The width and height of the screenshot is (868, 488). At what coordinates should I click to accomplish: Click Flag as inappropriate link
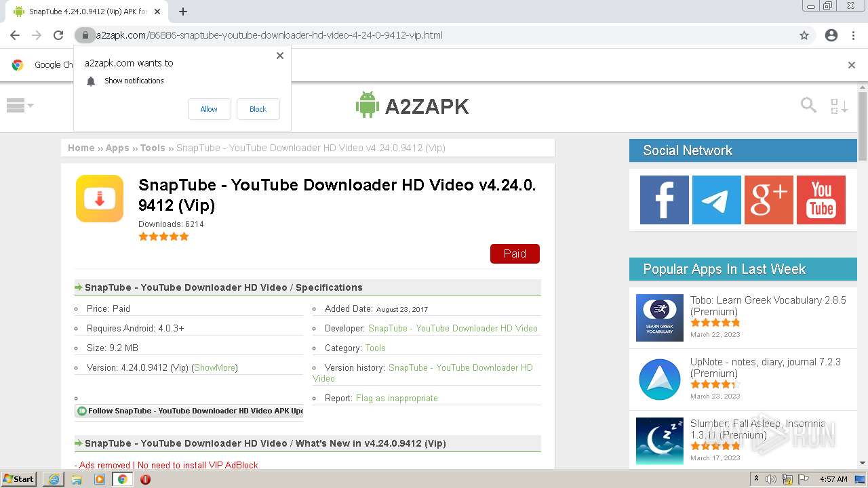click(x=397, y=398)
